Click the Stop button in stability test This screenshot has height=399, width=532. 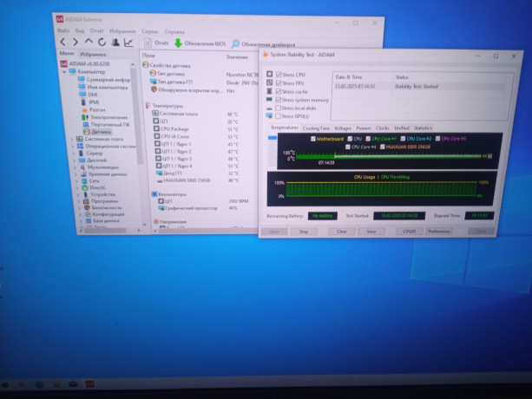click(x=304, y=232)
